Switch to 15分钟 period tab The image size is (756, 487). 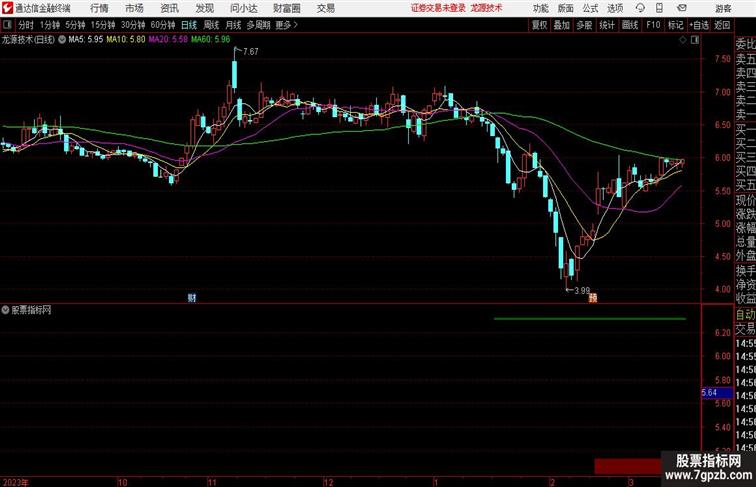click(x=103, y=25)
